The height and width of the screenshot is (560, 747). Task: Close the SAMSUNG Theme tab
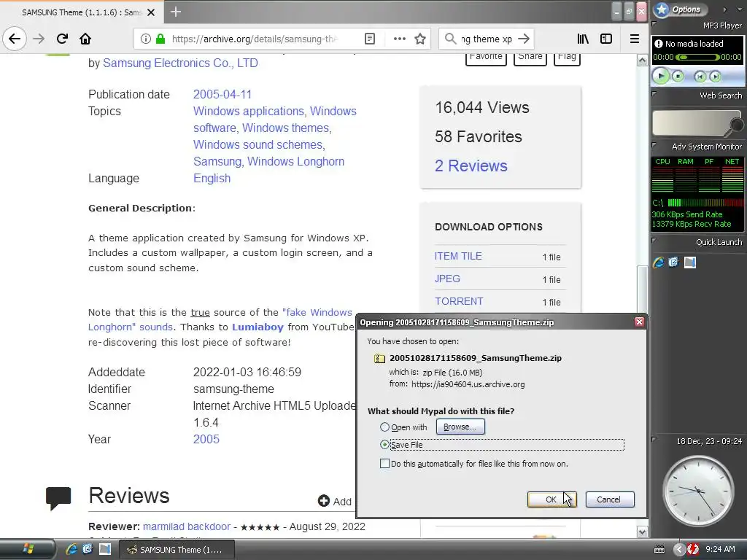coord(151,12)
